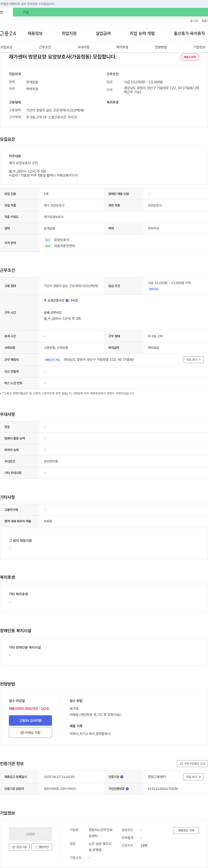Image resolution: width=208 pixels, height=868 pixels.
Task: Click 월,수,금(9시~12시) 주 3회 under 상세 근무시간
Action: click(x=62, y=318)
